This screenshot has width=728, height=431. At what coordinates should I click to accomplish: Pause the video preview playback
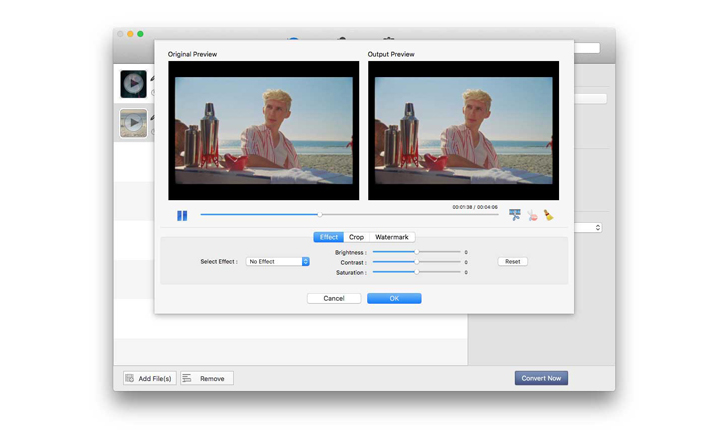[182, 215]
